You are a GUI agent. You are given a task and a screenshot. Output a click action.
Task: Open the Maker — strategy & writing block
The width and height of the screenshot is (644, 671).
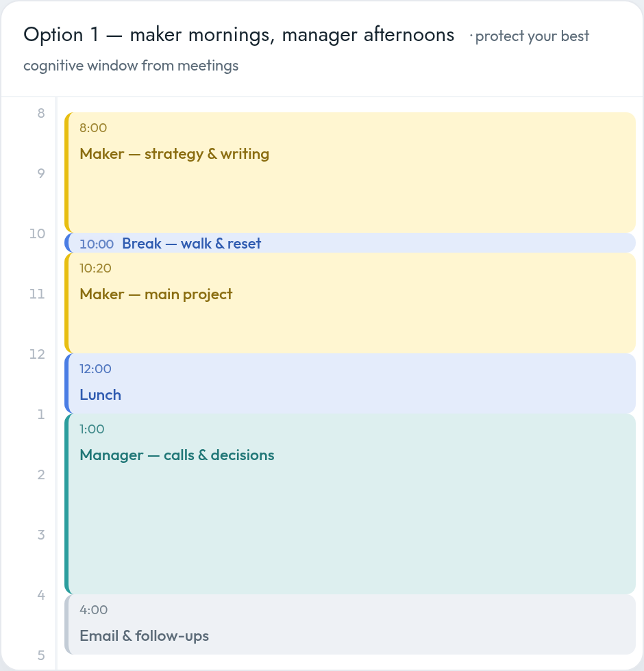[350, 173]
